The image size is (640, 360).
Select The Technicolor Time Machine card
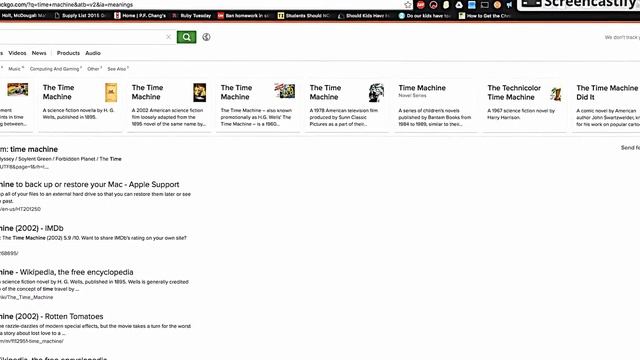(x=525, y=105)
